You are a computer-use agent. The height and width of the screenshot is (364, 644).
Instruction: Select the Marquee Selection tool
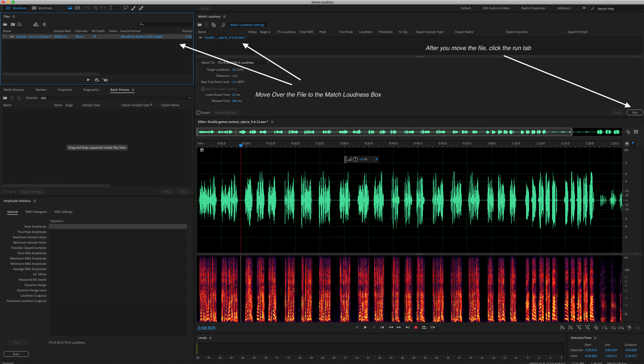point(119,8)
